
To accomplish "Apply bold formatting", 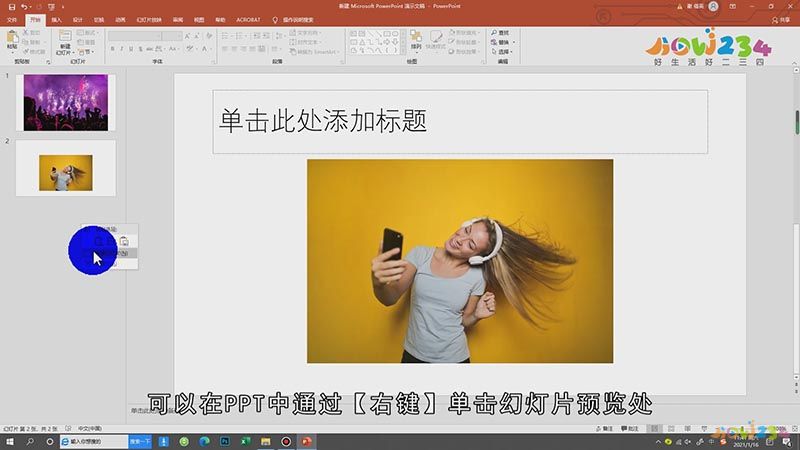I will (x=112, y=49).
